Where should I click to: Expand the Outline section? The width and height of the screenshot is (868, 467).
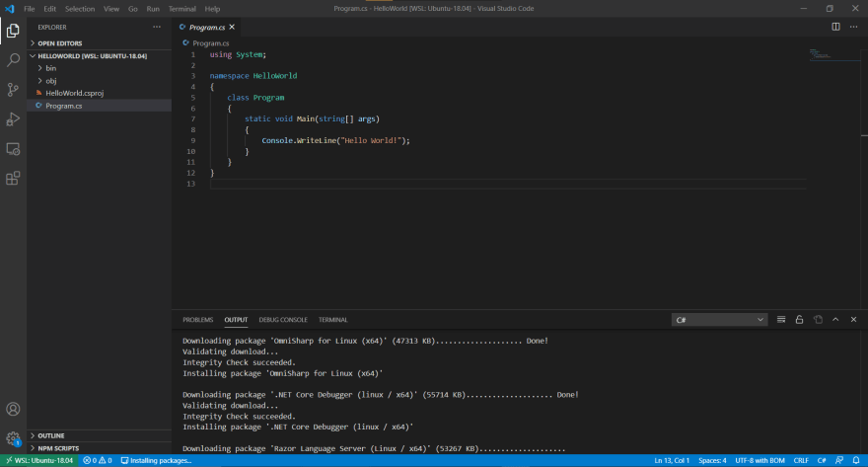pyautogui.click(x=100, y=436)
